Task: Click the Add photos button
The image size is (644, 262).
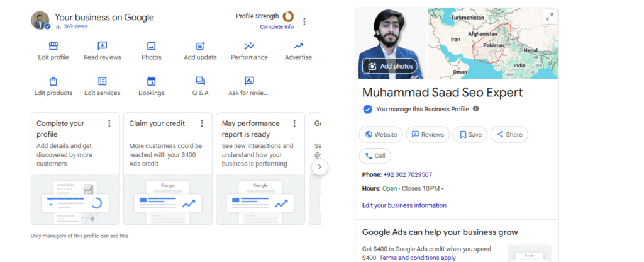Action: tap(390, 66)
